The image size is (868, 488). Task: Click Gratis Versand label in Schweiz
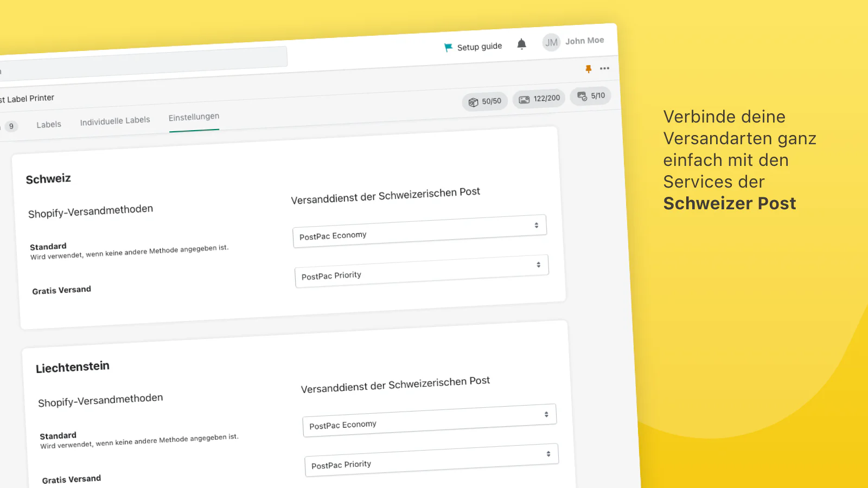click(x=61, y=290)
